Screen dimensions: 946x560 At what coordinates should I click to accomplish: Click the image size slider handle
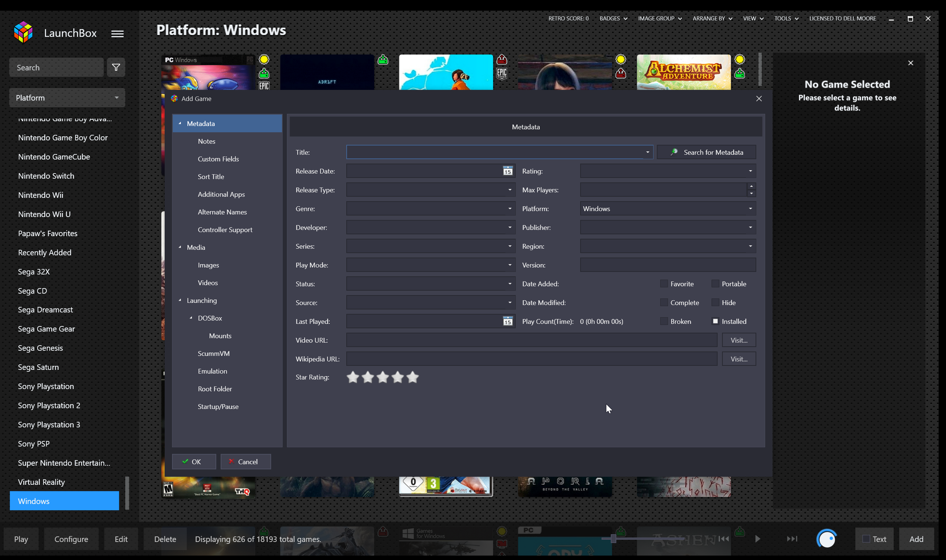point(613,539)
